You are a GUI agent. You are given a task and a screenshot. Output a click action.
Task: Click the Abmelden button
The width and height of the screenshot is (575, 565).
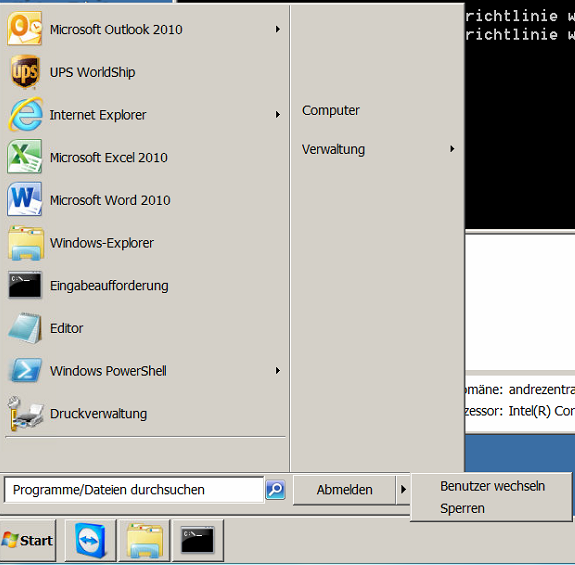tap(344, 489)
